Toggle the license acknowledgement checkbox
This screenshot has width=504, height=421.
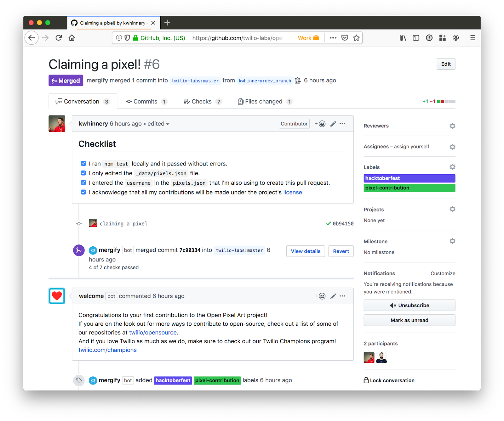[83, 192]
